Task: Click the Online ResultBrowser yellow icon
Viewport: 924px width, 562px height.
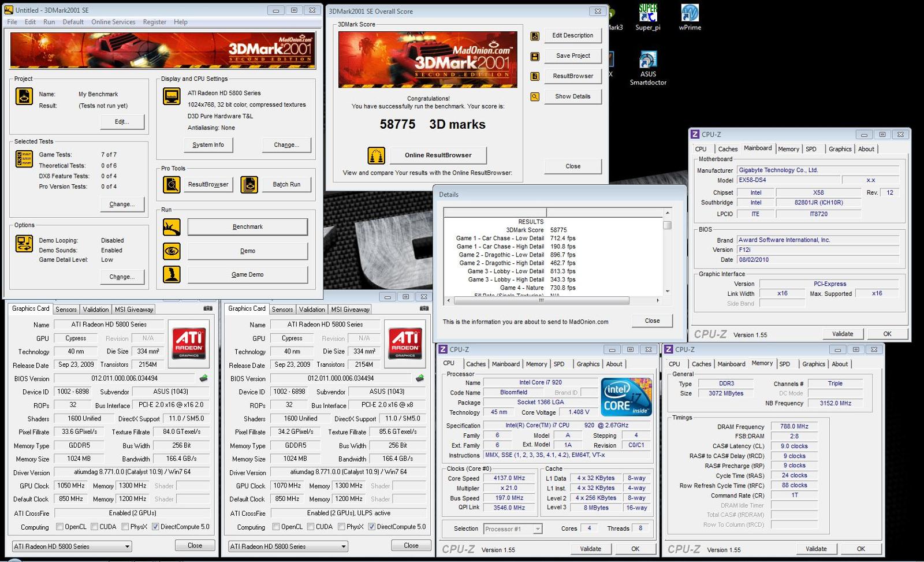Action: (x=376, y=155)
